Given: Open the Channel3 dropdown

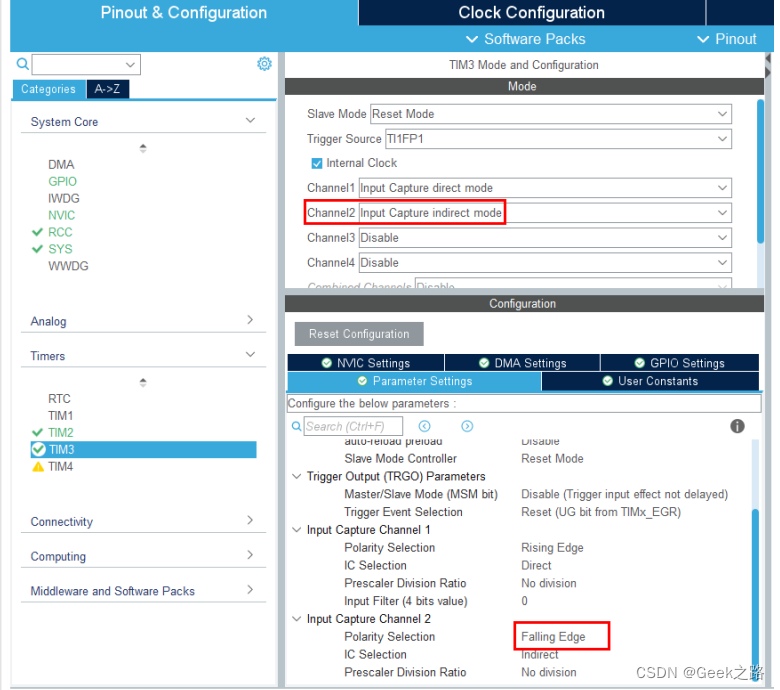Looking at the screenshot, I should click(x=545, y=238).
